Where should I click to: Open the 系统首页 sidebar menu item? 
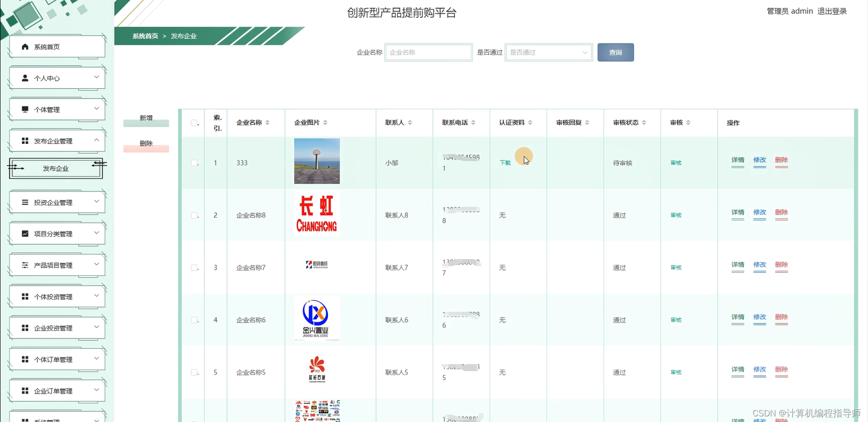(x=57, y=47)
